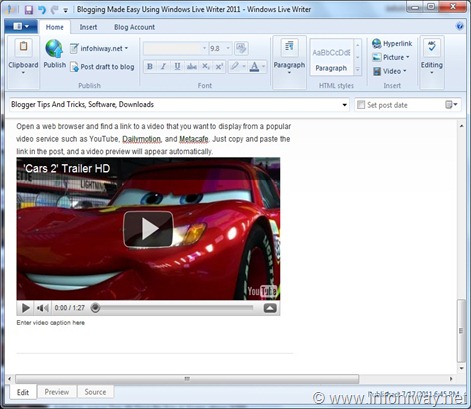The width and height of the screenshot is (471, 409).
Task: Switch to the Home ribbon tab
Action: pyautogui.click(x=55, y=27)
